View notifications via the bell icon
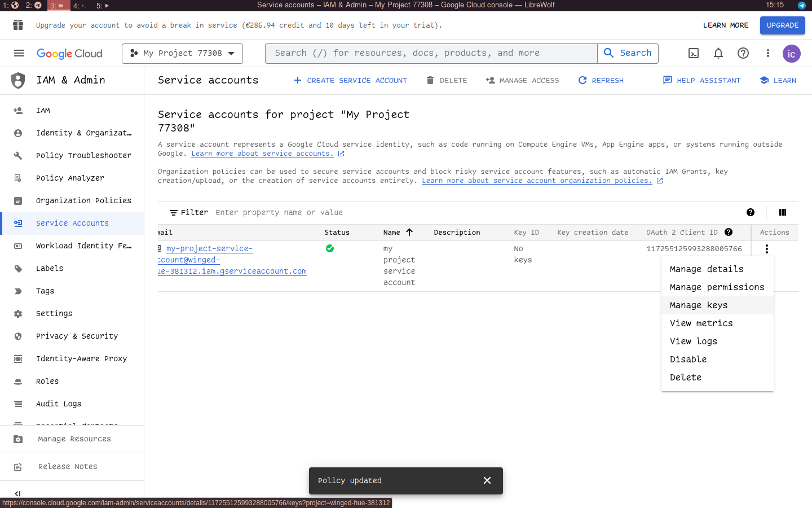 [718, 53]
